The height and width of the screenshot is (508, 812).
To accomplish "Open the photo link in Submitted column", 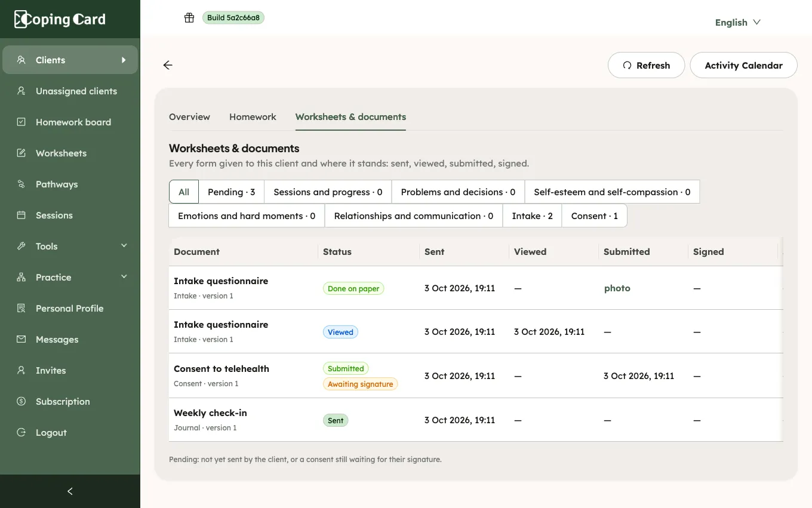I will pyautogui.click(x=617, y=288).
